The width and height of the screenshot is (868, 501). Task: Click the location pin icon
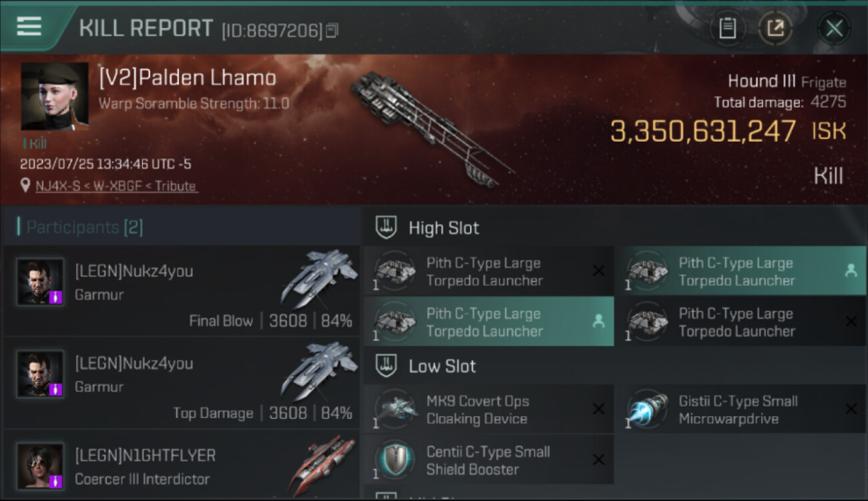pyautogui.click(x=25, y=186)
